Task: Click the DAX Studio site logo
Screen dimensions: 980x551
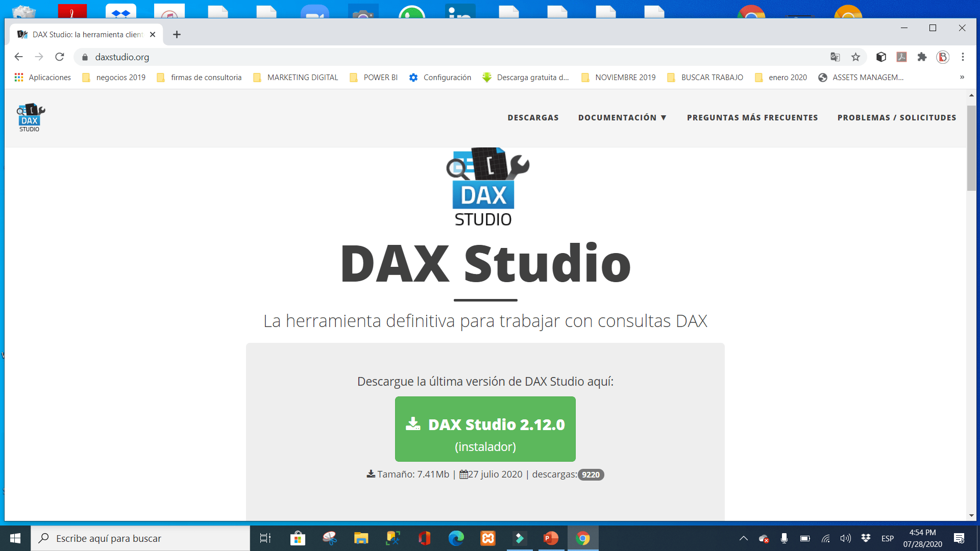Action: pyautogui.click(x=30, y=117)
